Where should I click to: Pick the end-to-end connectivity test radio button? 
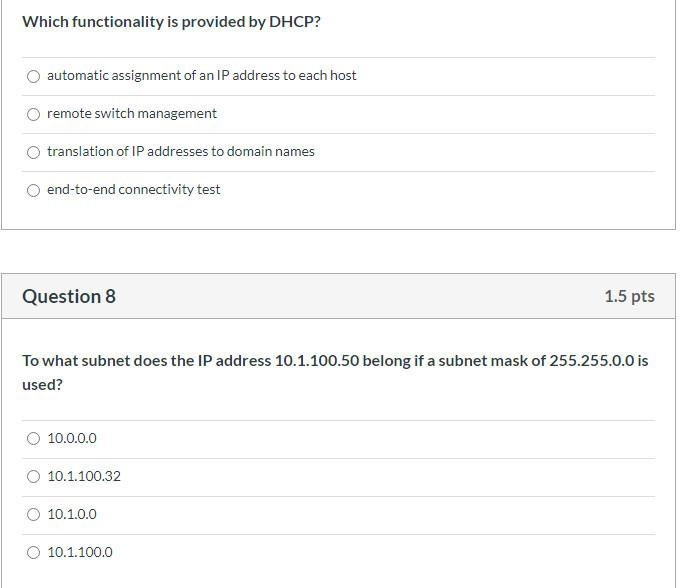coord(33,190)
